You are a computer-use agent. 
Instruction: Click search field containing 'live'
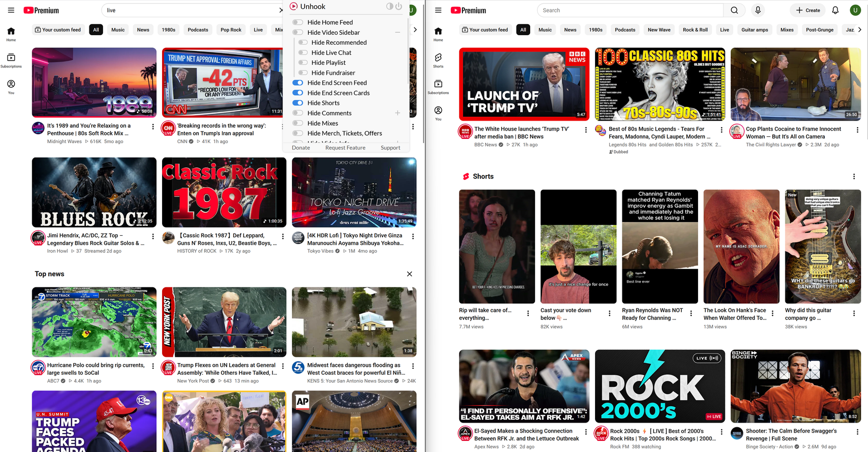(192, 10)
